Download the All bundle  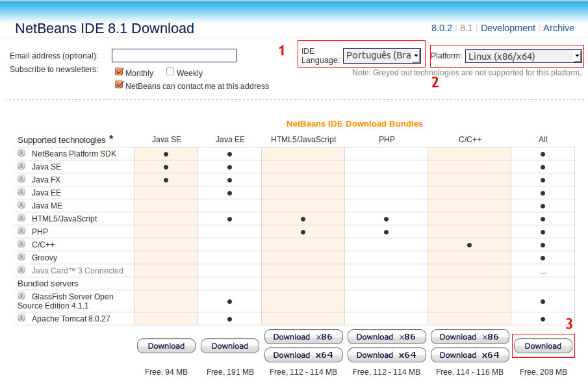(543, 346)
